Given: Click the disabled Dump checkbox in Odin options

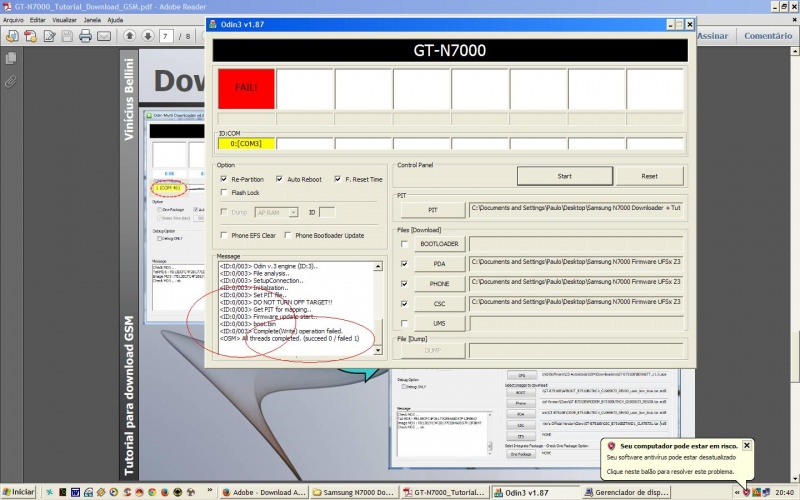Looking at the screenshot, I should [224, 212].
